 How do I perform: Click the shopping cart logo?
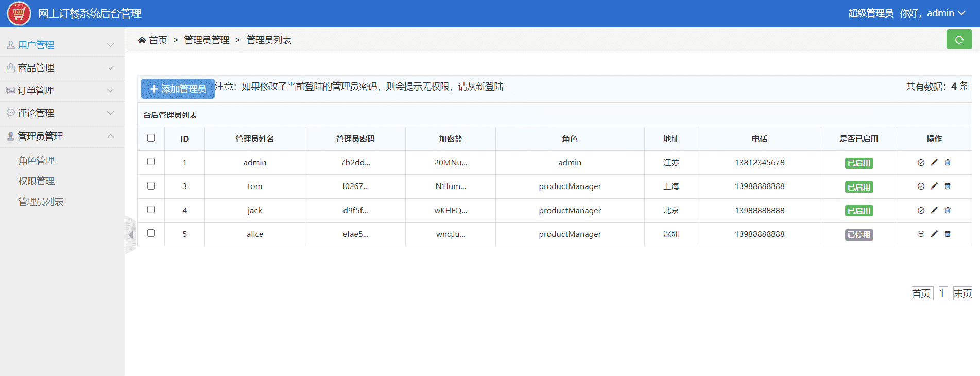click(19, 13)
